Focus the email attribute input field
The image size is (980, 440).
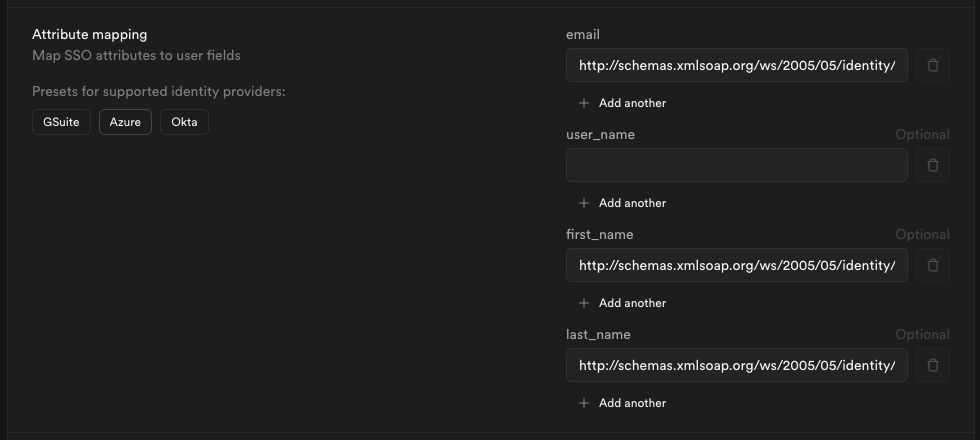pos(736,65)
